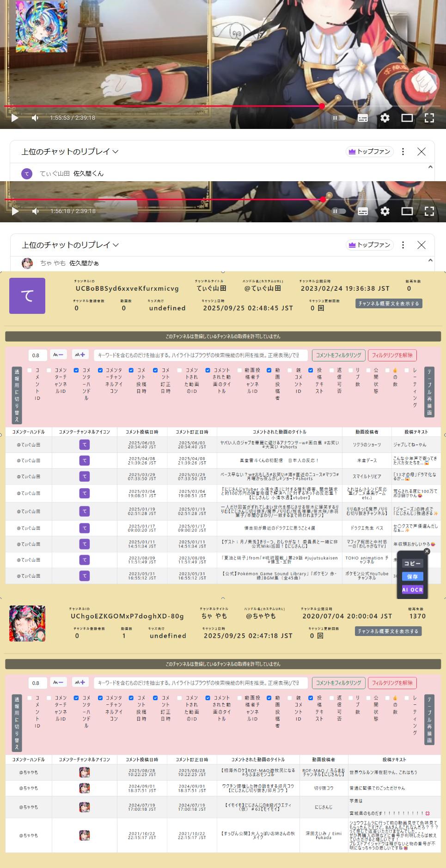Screen dimensions: 446x868
Task: Show channel description for ちゃ やも channel
Action: pos(388,631)
